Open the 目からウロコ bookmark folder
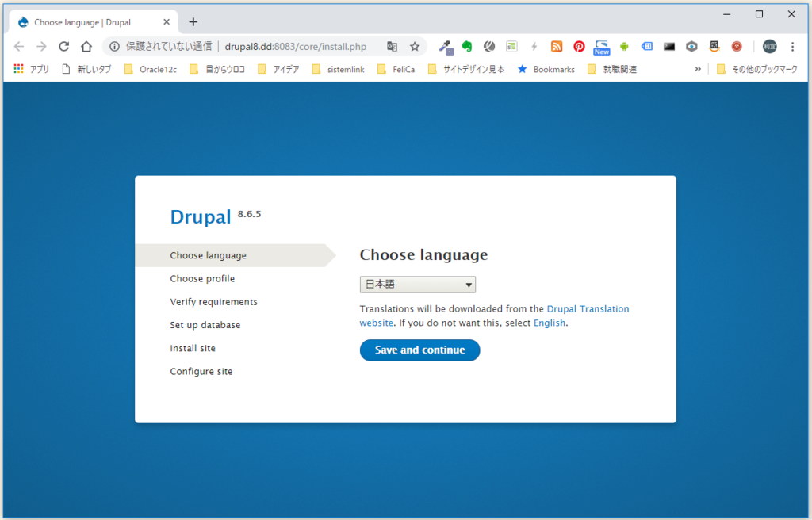The height and width of the screenshot is (520, 812). tap(217, 69)
